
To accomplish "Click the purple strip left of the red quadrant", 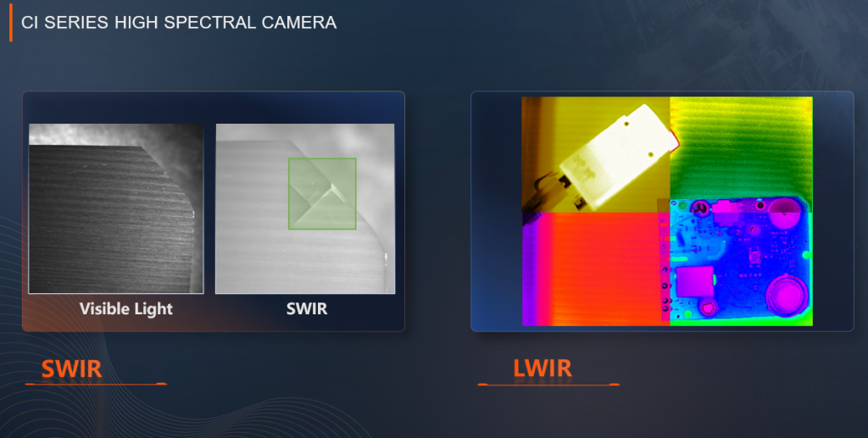I will pyautogui.click(x=529, y=269).
